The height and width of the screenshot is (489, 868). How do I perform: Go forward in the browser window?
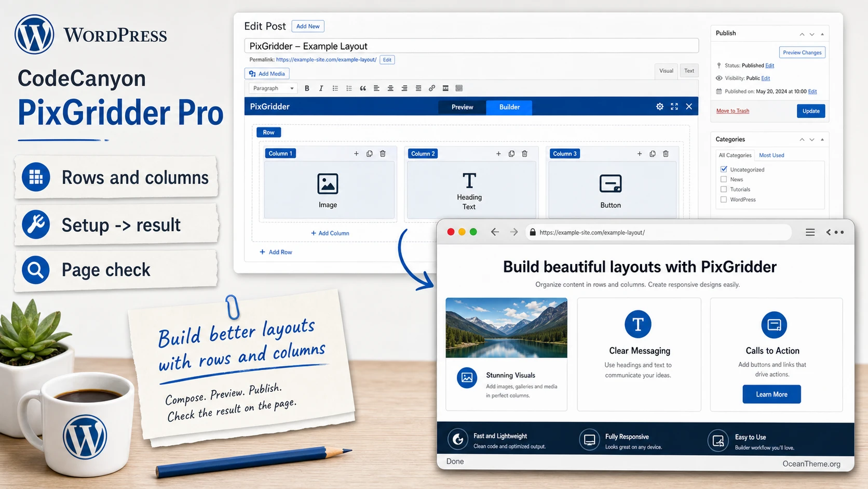coord(514,232)
